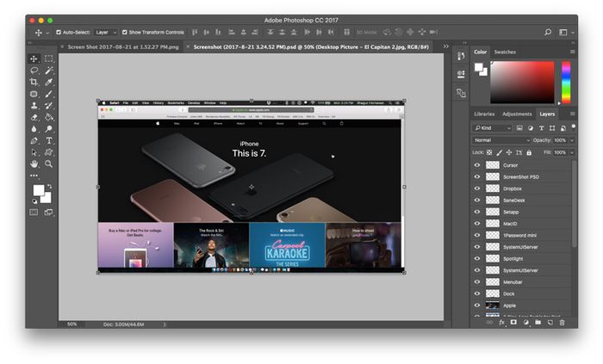603x364 pixels.
Task: Toggle Auto-Select checkbox
Action: coord(59,32)
